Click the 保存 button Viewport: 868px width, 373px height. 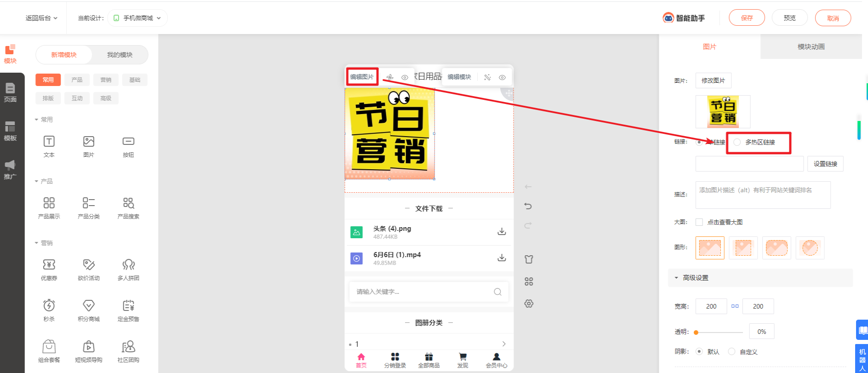tap(747, 18)
